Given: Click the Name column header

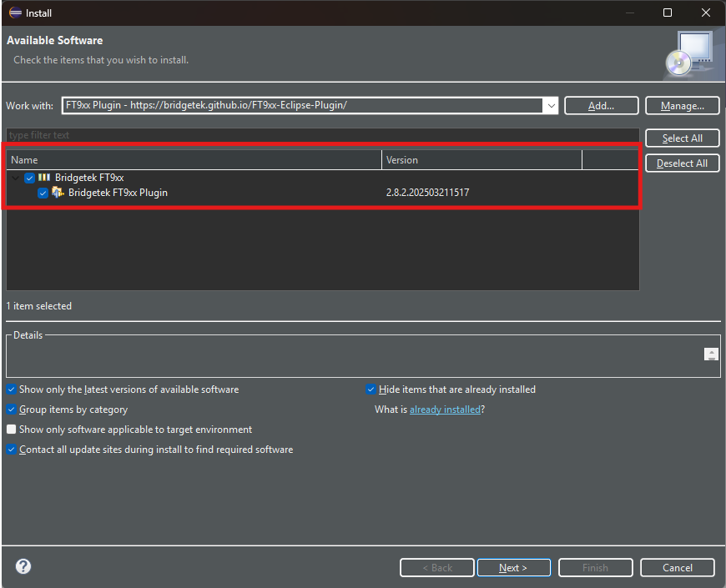Looking at the screenshot, I should [194, 159].
